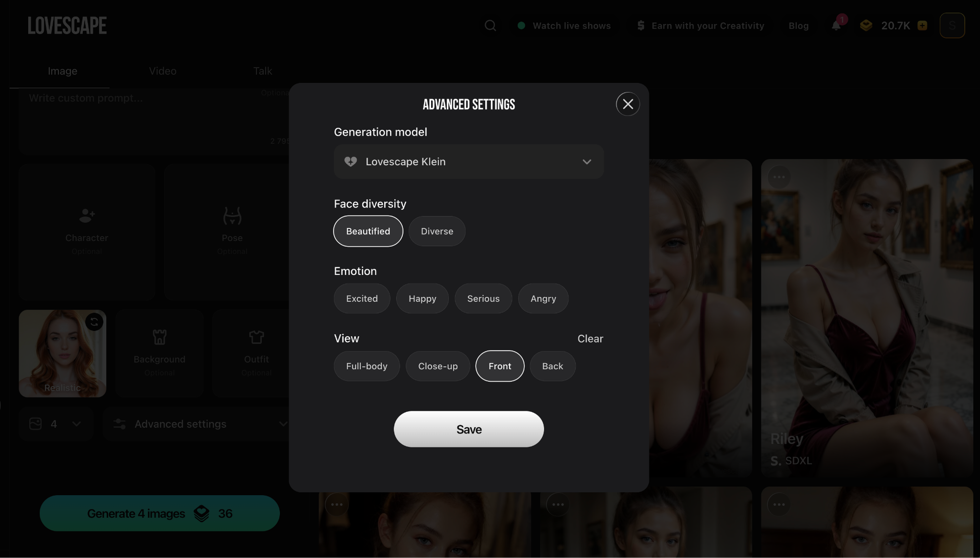Expand the Advanced settings panel dropdown
The width and height of the screenshot is (980, 558).
point(196,424)
